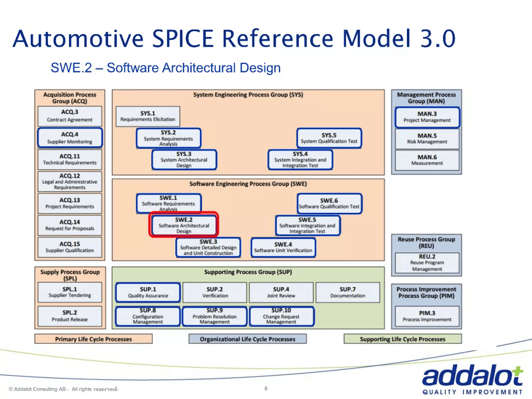Screen dimensions: 532x399
Task: Select SYS.3 System Architectural Design box
Action: point(184,160)
